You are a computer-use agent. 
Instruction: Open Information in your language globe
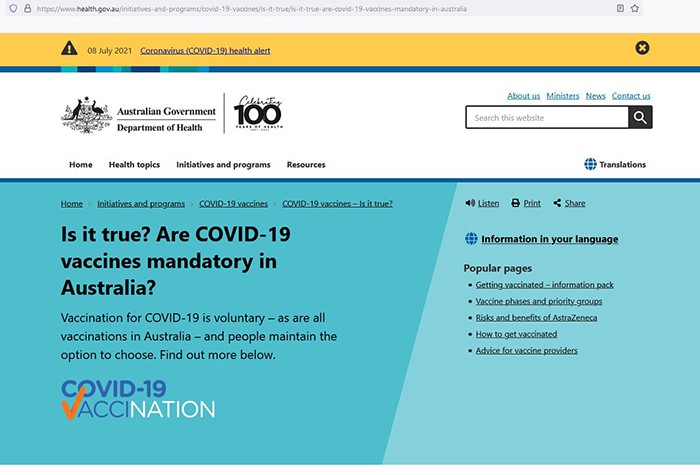click(471, 239)
